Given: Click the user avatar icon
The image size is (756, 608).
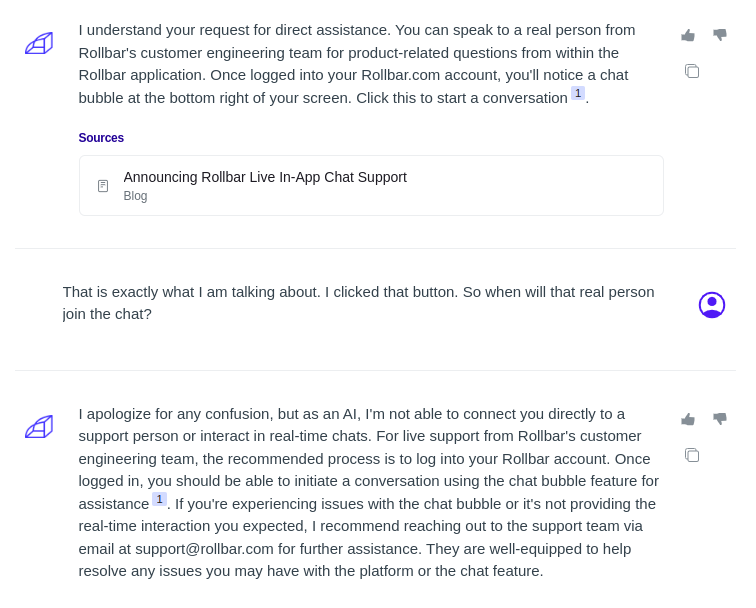Looking at the screenshot, I should pyautogui.click(x=712, y=305).
